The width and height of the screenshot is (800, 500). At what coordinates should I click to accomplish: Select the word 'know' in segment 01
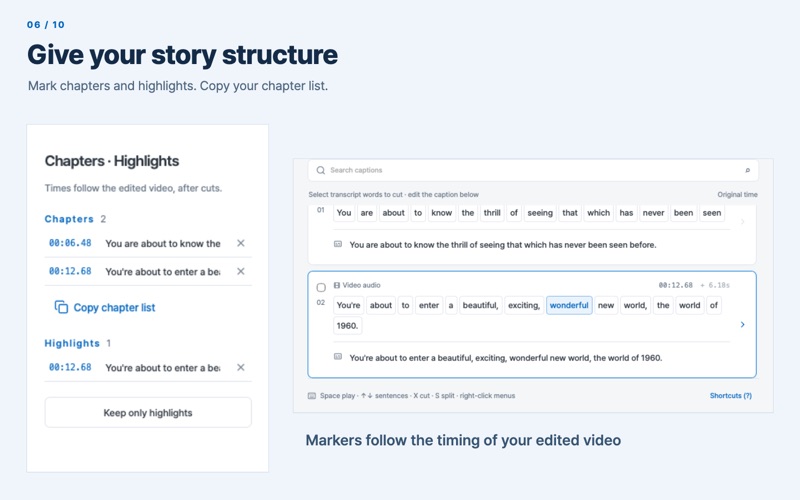coord(441,213)
